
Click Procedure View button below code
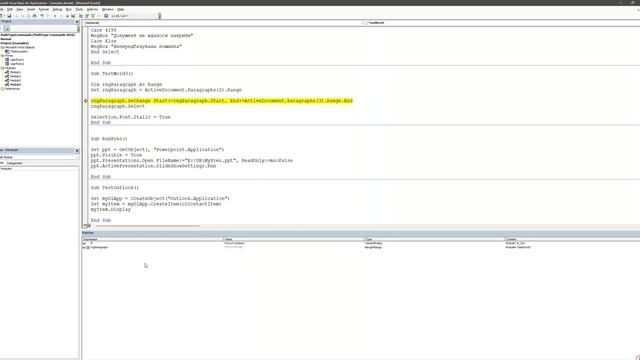point(84,226)
